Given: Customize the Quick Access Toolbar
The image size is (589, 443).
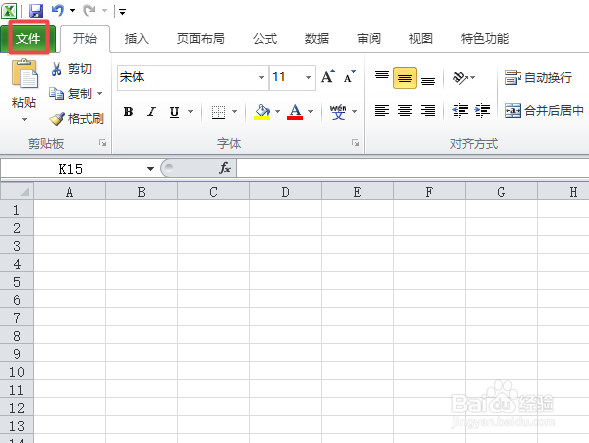Looking at the screenshot, I should (x=122, y=12).
